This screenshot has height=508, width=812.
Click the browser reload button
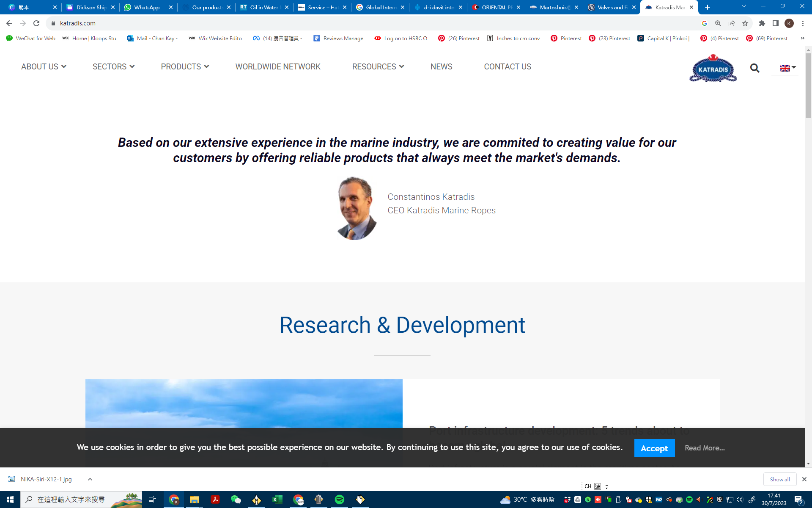point(36,23)
